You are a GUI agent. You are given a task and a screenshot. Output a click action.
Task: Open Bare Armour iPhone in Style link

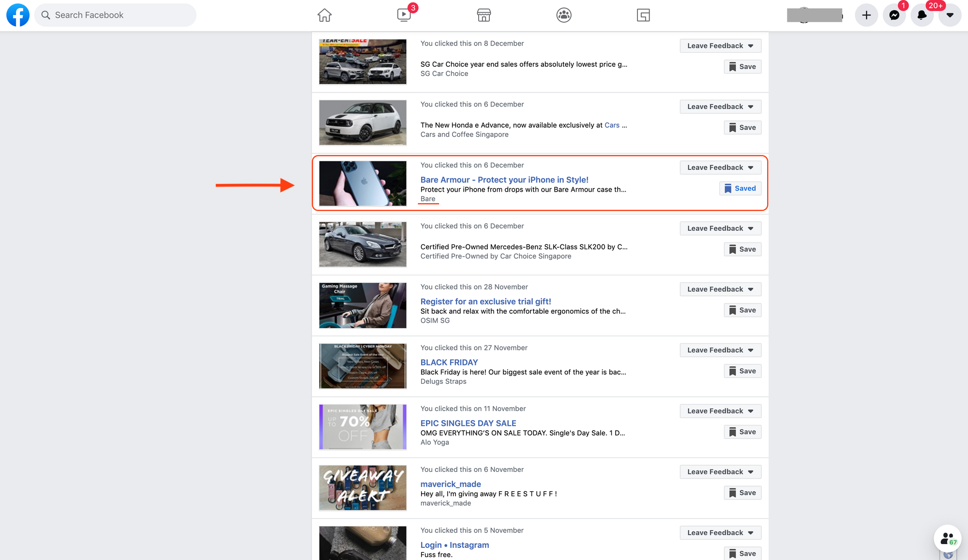504,180
